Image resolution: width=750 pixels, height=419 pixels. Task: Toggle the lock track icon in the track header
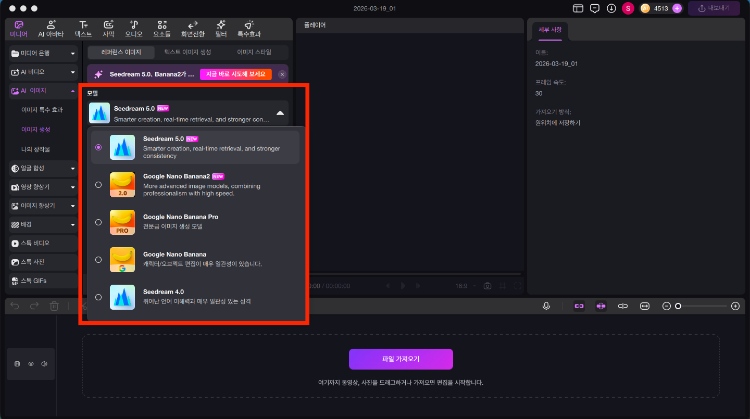(17, 364)
